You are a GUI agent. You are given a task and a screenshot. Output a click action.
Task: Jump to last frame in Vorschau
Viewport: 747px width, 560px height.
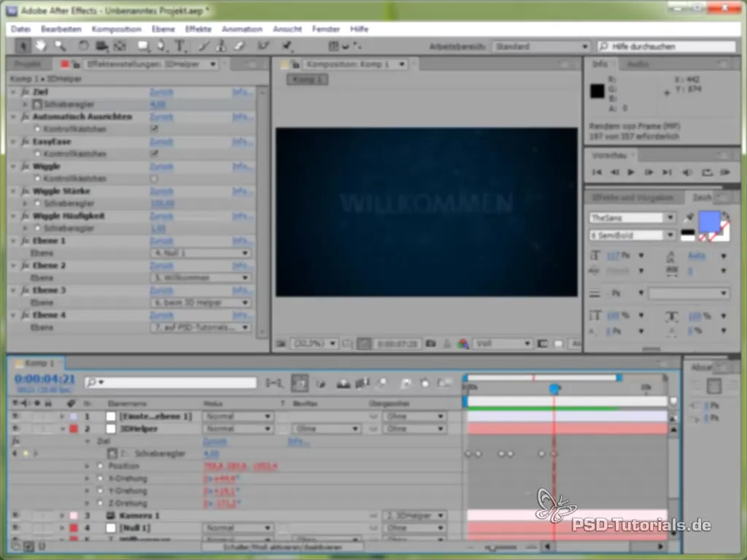(667, 172)
